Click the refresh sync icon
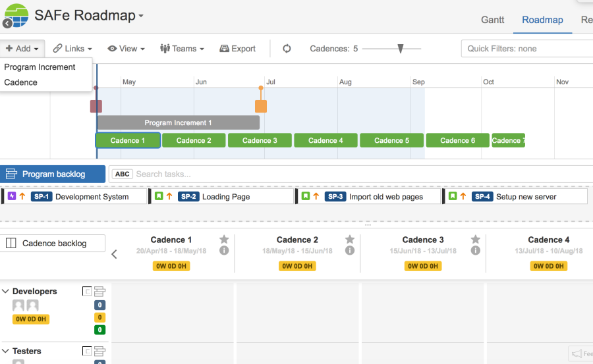This screenshot has height=364, width=593. tap(287, 49)
